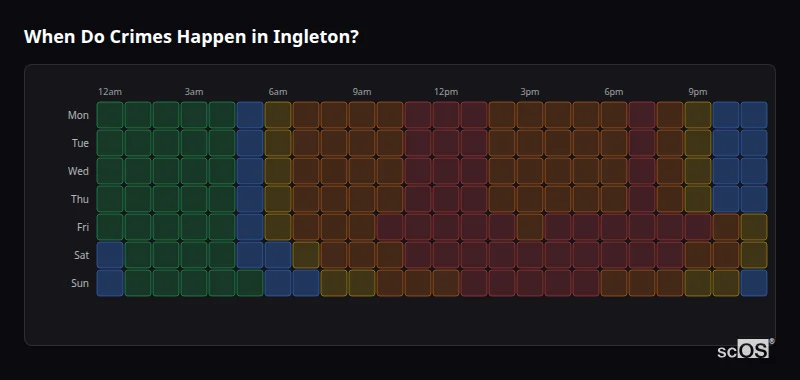Select the Saturday 3pm red cell
Screen dimensions: 800x380
click(530, 255)
